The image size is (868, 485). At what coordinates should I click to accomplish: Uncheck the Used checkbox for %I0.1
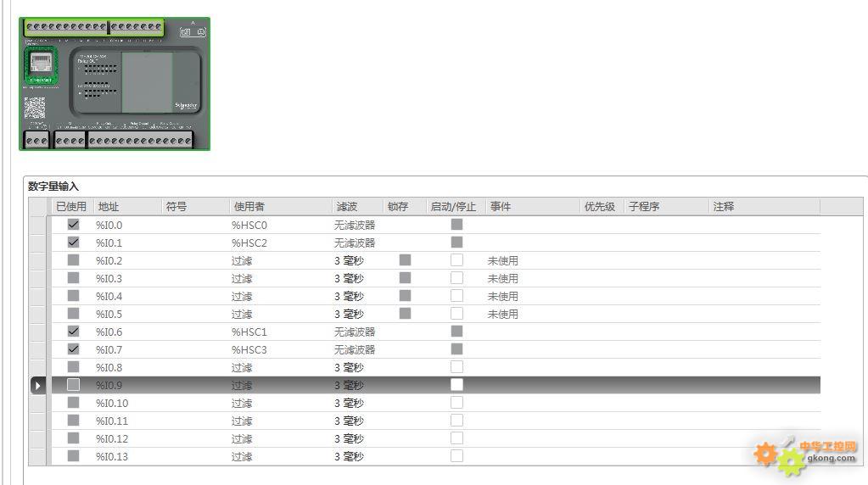[73, 242]
